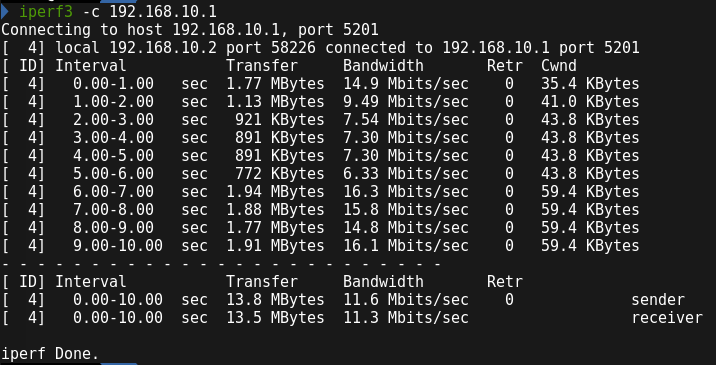Click the 14.9 Mbits/sec bandwidth value

click(406, 84)
